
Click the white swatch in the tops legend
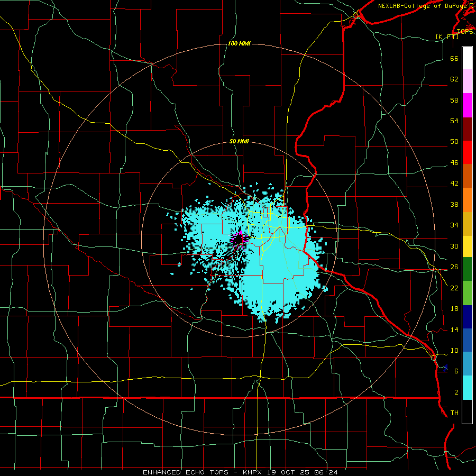(467, 58)
